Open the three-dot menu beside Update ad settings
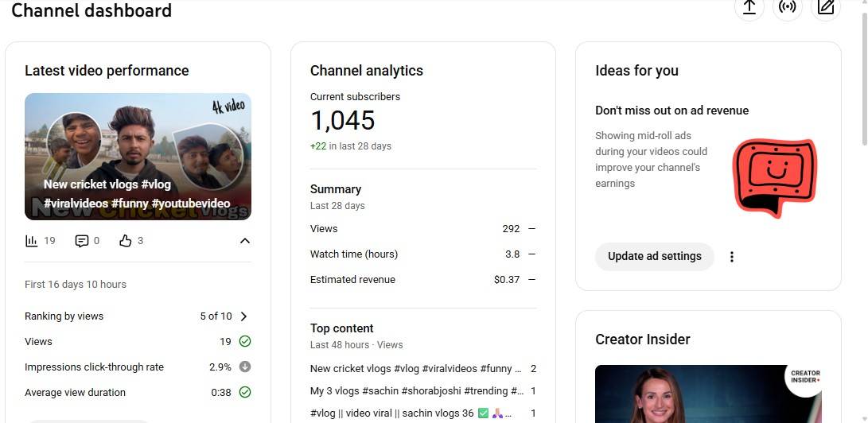868x423 pixels. point(732,257)
